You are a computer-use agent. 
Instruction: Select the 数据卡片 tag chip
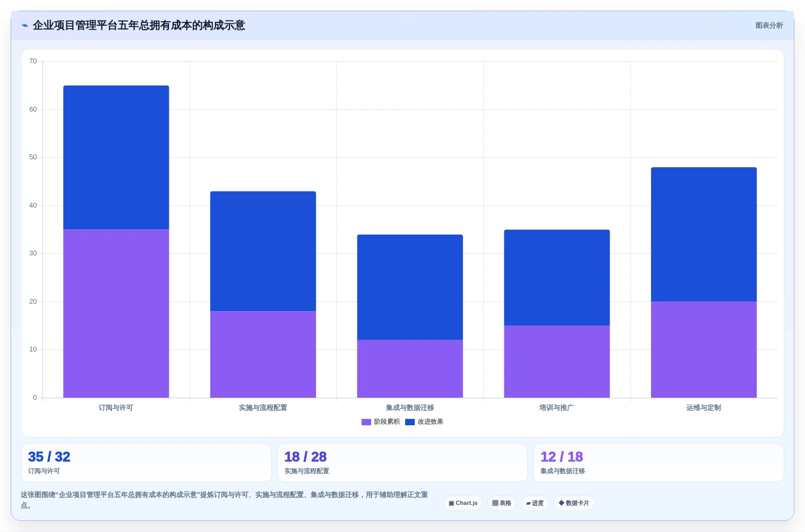click(574, 503)
